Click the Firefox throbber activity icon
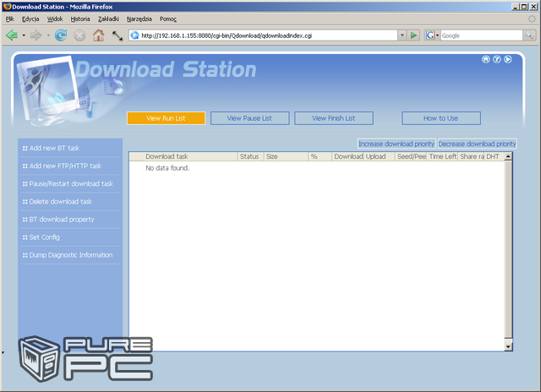 click(x=532, y=19)
